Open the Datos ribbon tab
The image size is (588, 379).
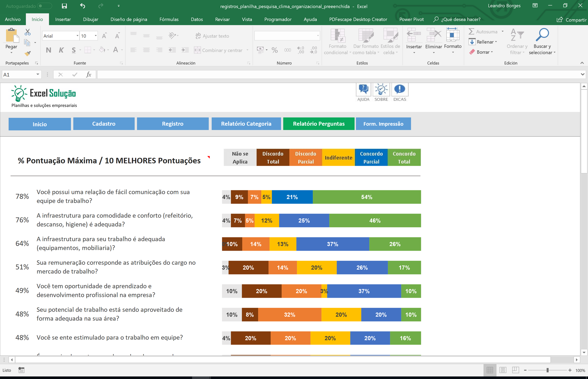(197, 19)
